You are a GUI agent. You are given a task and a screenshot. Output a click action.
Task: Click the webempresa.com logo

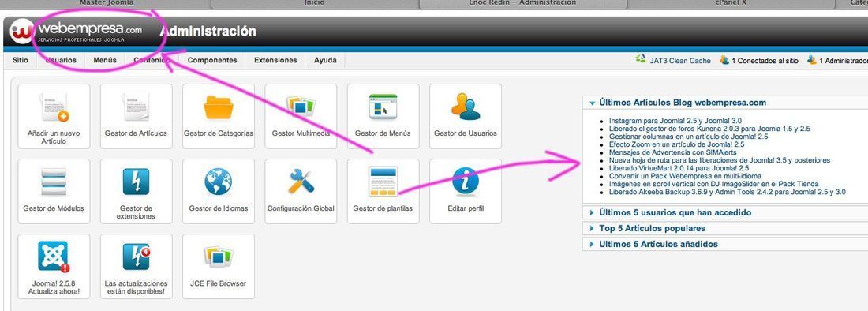click(77, 32)
